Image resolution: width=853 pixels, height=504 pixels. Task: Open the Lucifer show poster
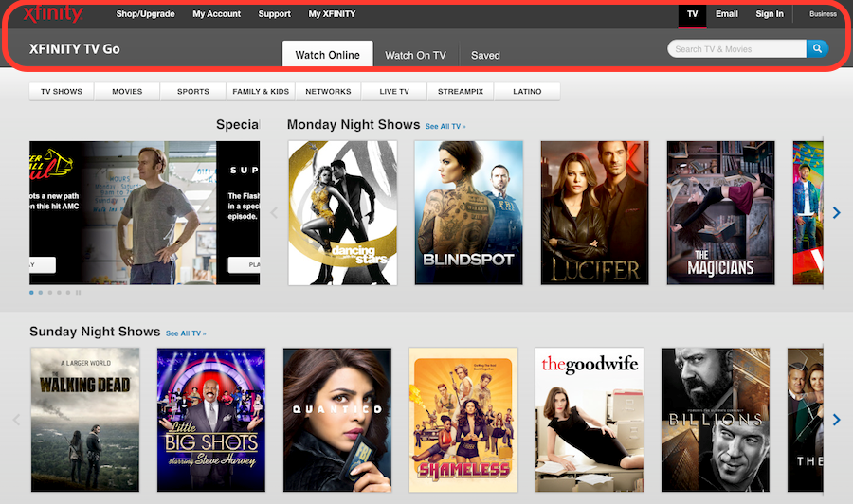[x=594, y=212]
